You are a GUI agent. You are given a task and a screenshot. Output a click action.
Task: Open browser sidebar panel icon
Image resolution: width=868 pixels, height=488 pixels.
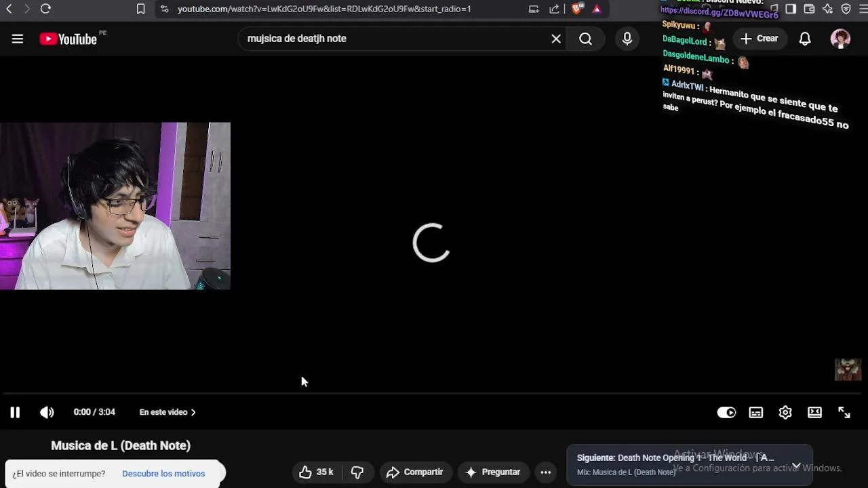(791, 9)
